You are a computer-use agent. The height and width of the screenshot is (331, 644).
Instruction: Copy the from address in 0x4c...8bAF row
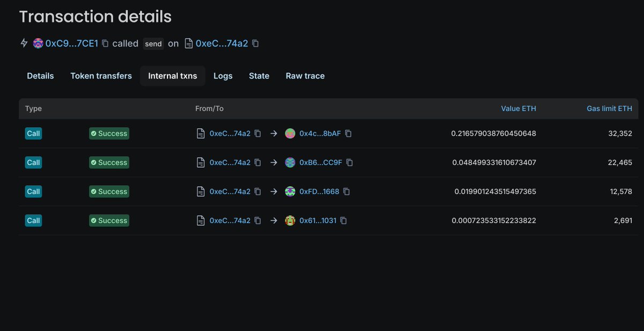[258, 134]
